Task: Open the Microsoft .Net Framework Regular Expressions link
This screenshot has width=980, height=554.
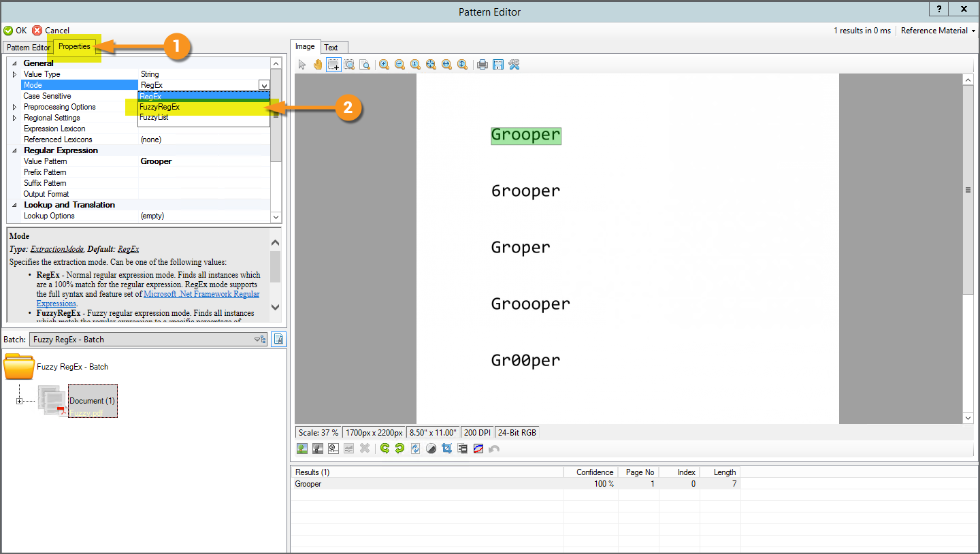Action: point(148,299)
